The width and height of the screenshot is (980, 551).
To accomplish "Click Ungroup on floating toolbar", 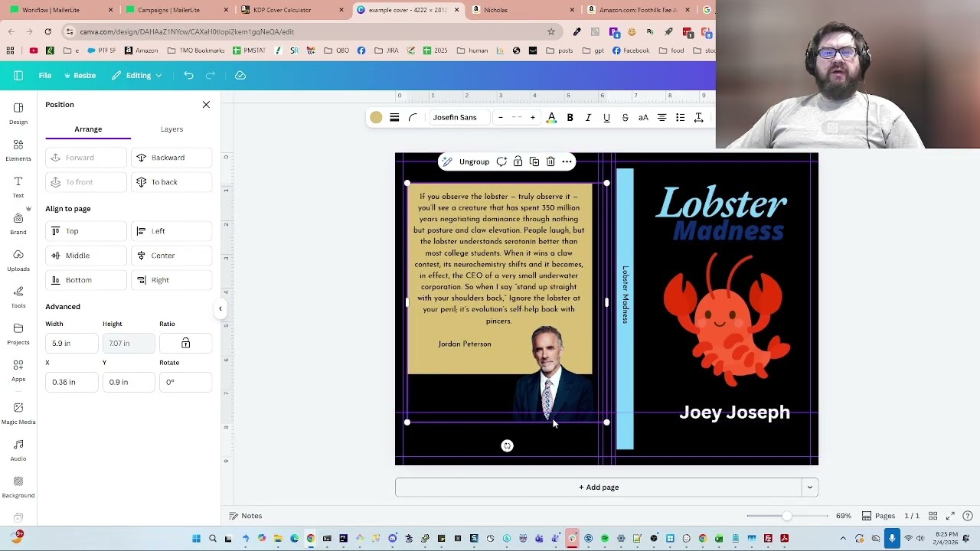I will click(474, 161).
